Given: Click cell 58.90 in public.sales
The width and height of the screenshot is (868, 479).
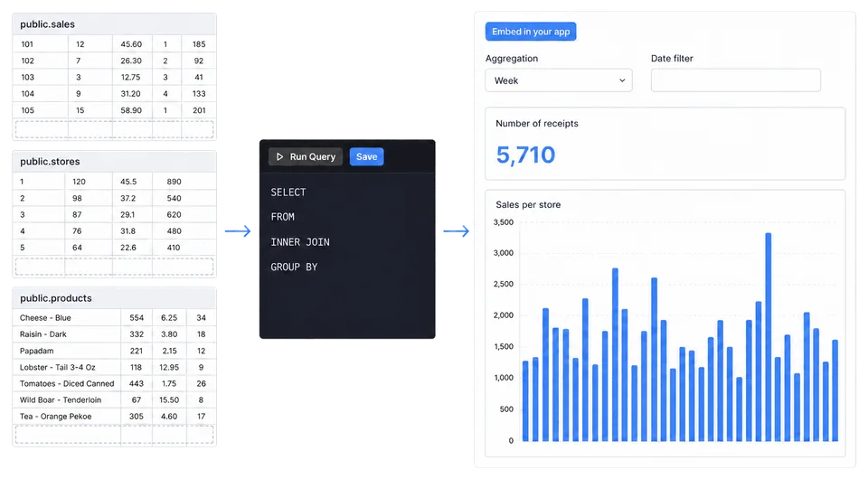Looking at the screenshot, I should point(131,110).
